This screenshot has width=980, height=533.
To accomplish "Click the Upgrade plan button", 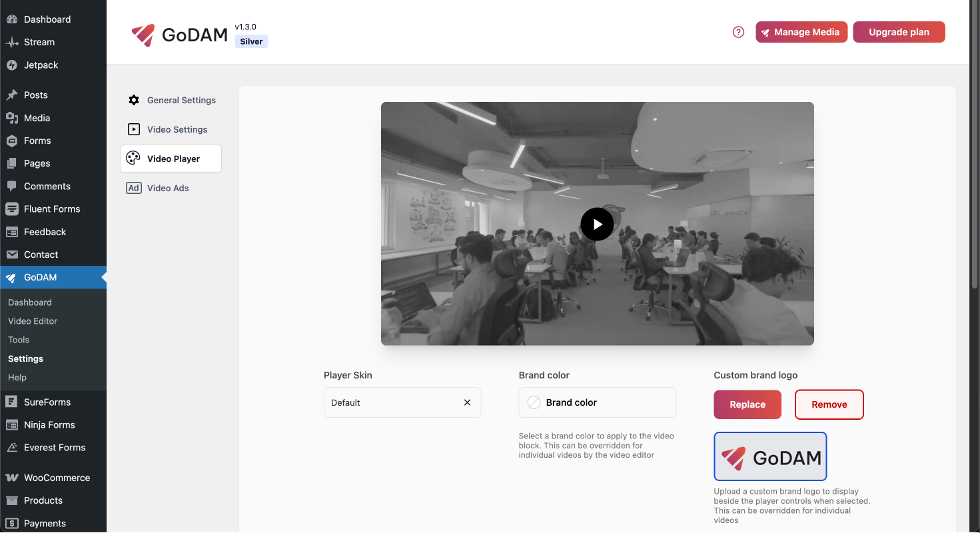I will pos(899,32).
